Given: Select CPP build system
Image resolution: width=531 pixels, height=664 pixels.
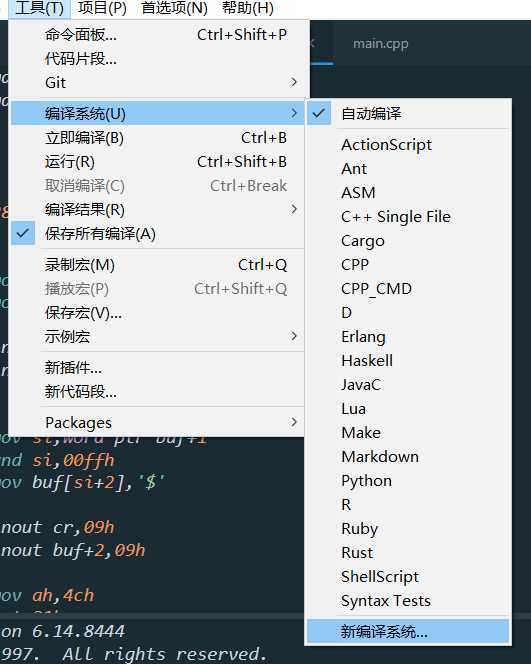Looking at the screenshot, I should tap(408, 265).
